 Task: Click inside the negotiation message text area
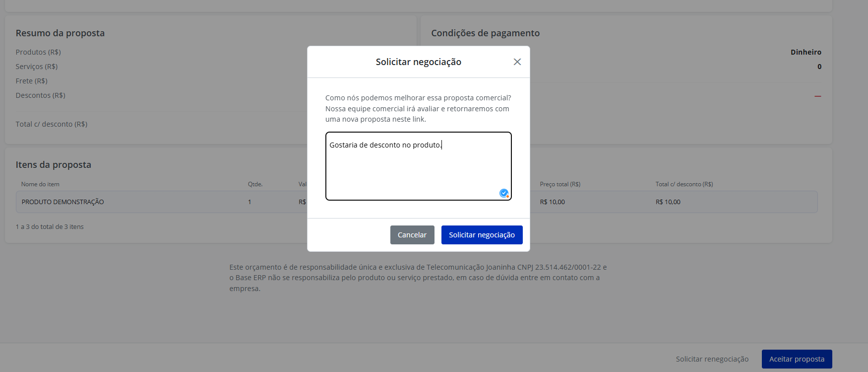(x=418, y=166)
